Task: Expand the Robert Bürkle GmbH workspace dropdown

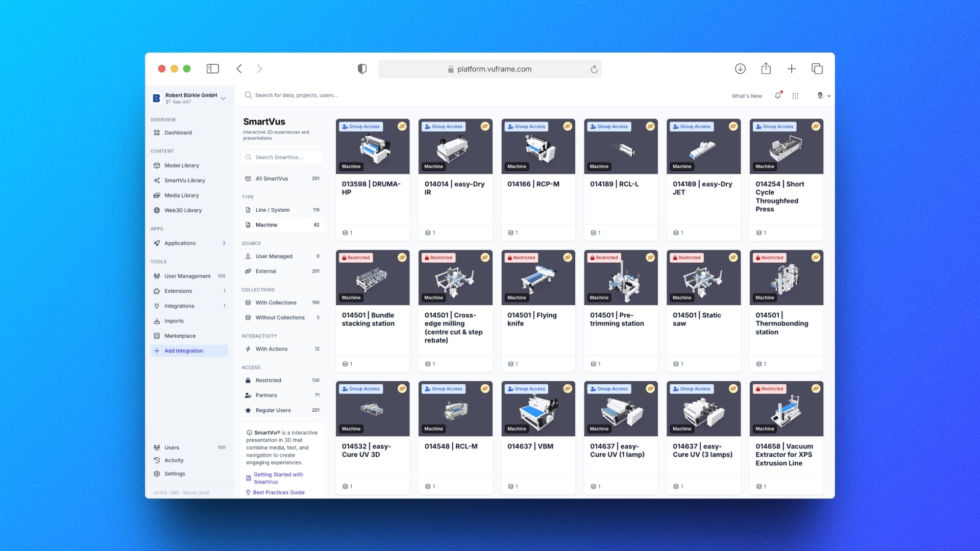Action: (223, 98)
